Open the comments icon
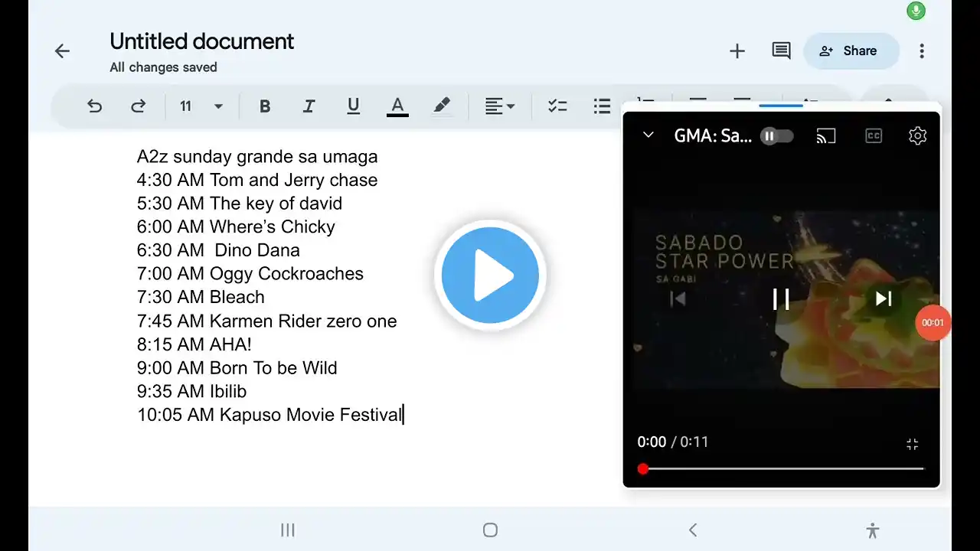 click(x=781, y=51)
